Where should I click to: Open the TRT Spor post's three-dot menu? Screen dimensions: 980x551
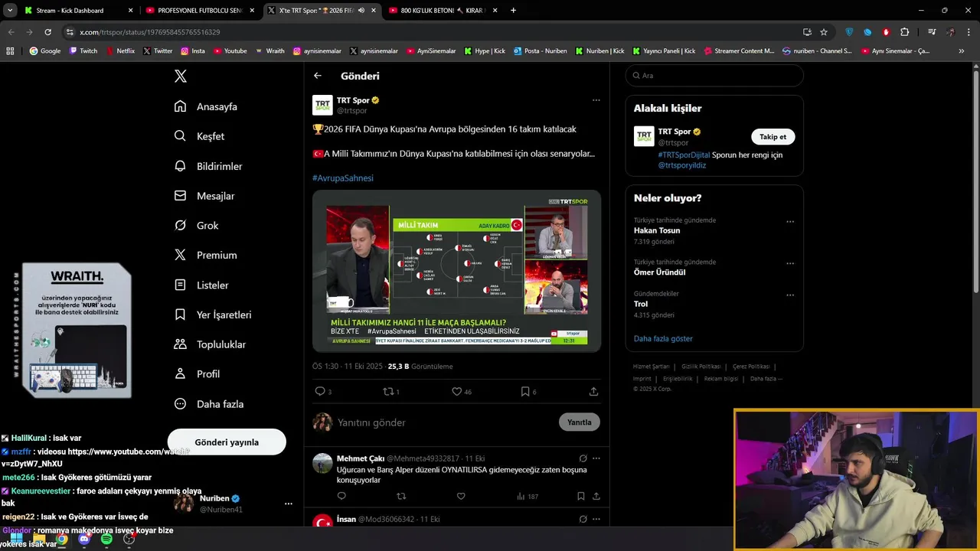[596, 100]
